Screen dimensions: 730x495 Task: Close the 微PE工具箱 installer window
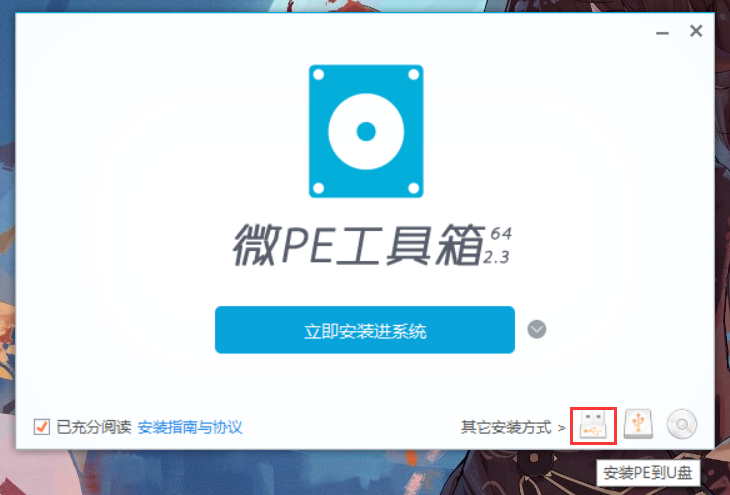696,31
